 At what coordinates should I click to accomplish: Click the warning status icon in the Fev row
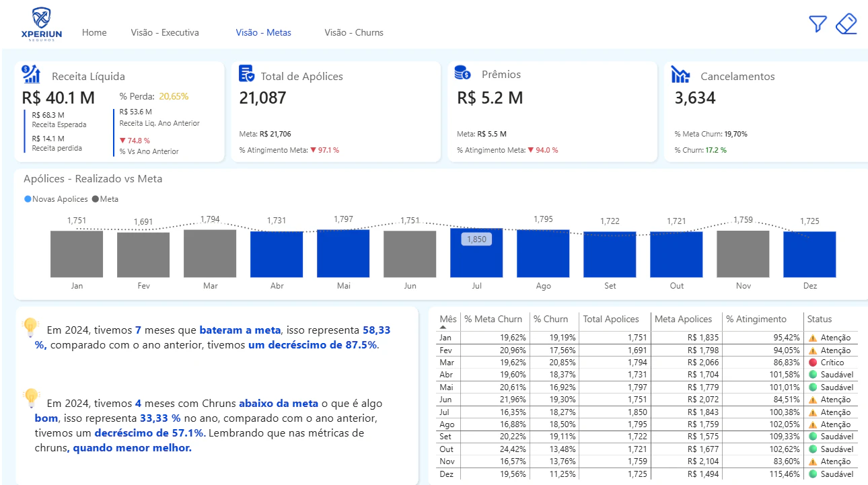tap(812, 350)
